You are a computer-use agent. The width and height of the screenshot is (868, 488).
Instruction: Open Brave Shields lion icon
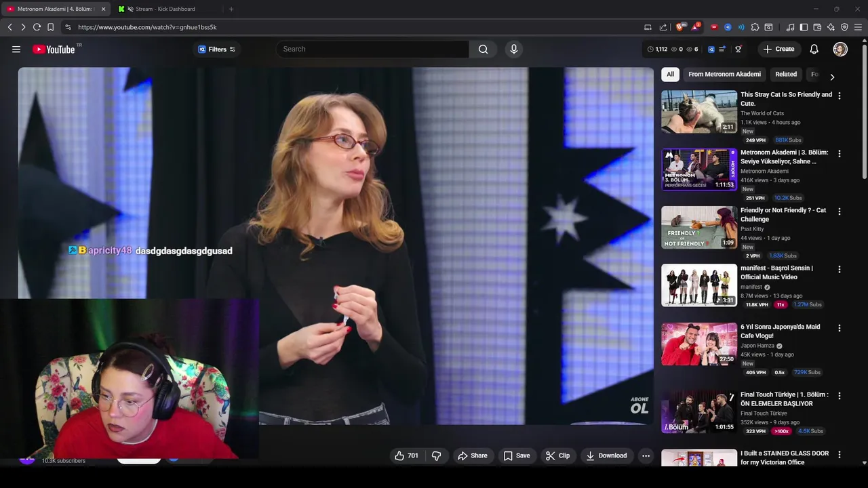(x=680, y=27)
